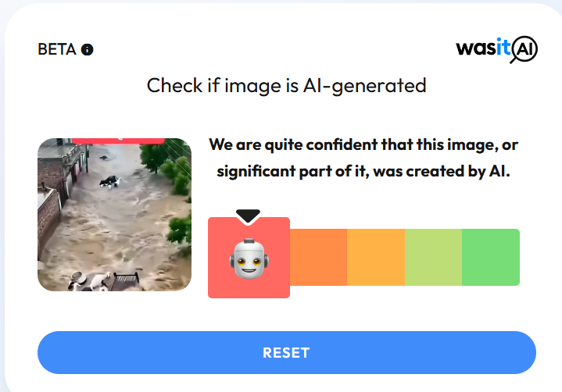Image resolution: width=562 pixels, height=392 pixels.
Task: Click the black triangle pointer marker
Action: click(248, 216)
